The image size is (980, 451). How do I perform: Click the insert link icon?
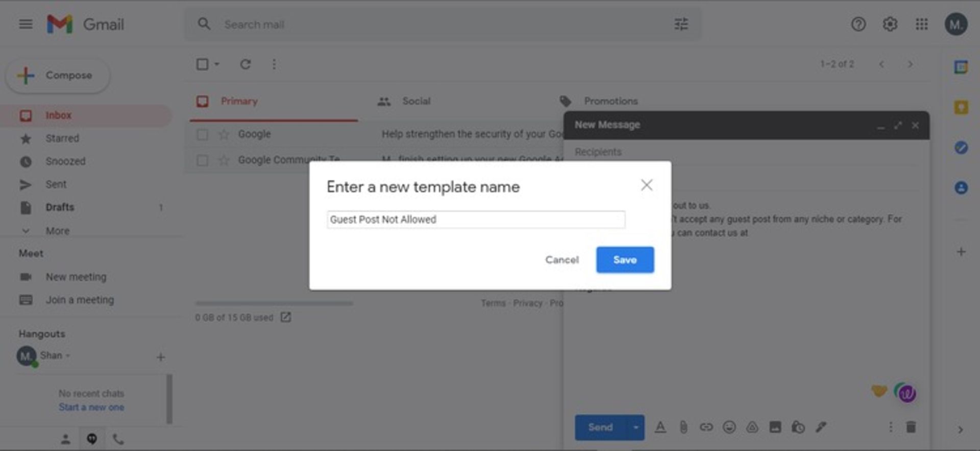706,427
